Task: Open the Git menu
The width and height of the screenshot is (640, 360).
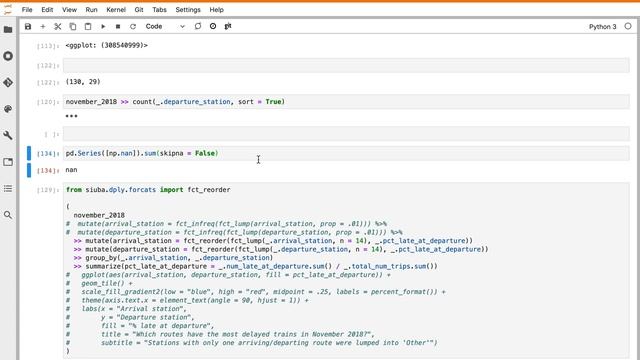Action: pyautogui.click(x=139, y=10)
